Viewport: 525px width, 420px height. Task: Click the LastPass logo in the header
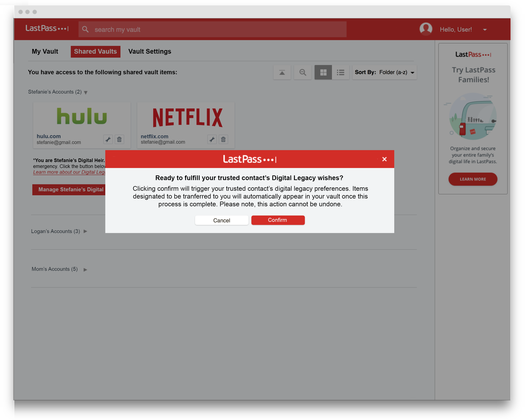tap(47, 28)
